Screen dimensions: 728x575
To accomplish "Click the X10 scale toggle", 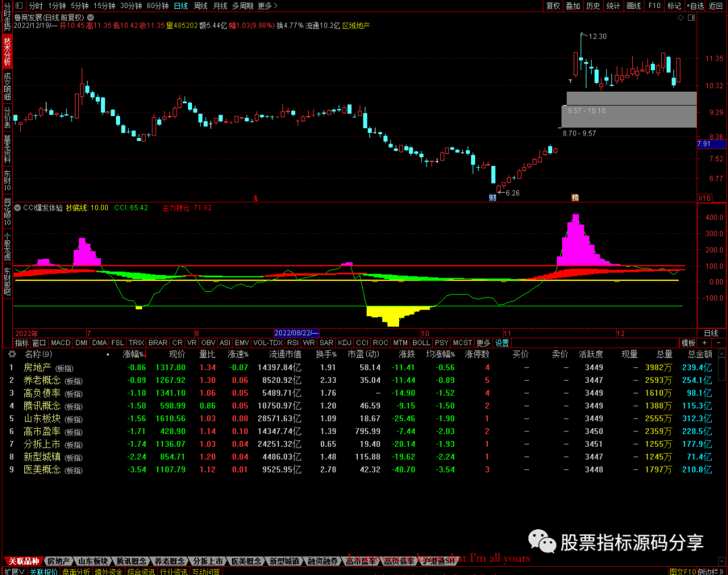I will (x=704, y=198).
